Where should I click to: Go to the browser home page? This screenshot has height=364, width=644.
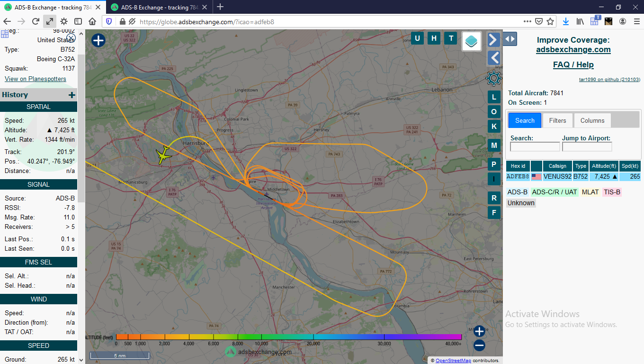coord(92,21)
